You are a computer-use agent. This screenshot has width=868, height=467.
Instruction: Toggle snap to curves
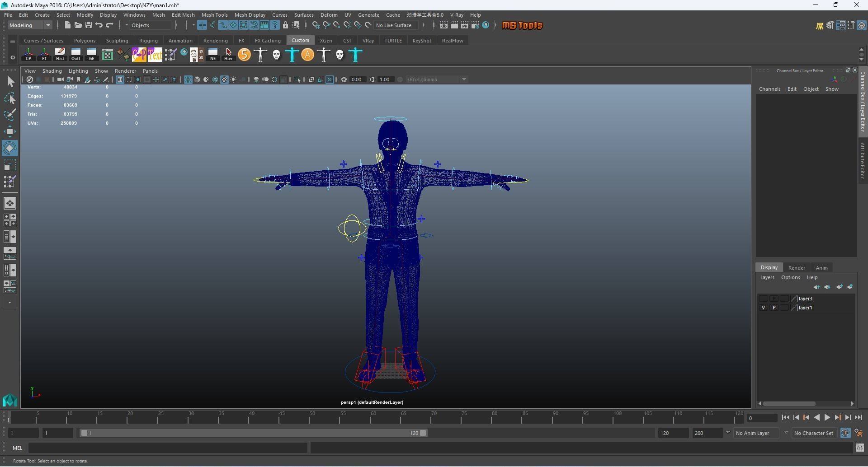[326, 25]
